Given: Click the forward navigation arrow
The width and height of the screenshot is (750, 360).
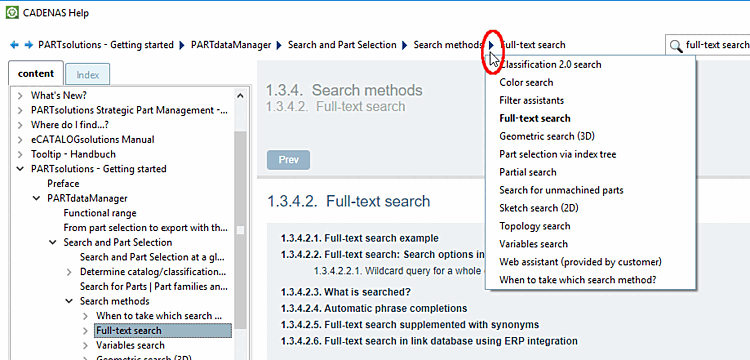Looking at the screenshot, I should tap(29, 45).
